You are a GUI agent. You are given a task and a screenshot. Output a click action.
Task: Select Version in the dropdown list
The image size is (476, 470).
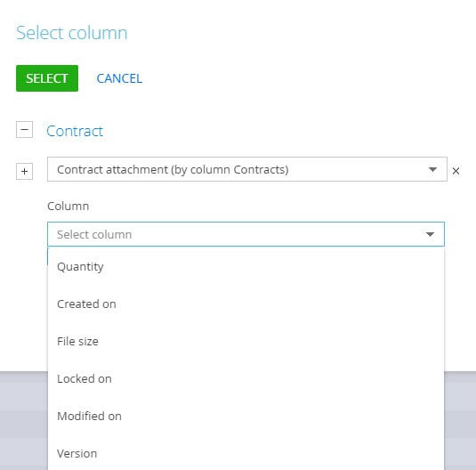coord(246,454)
